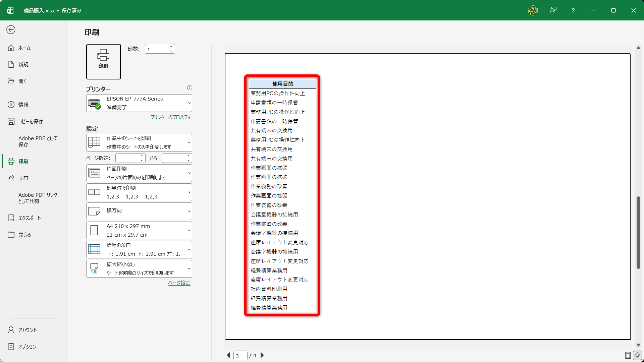
Task: Open the ページ設定 link
Action: [x=179, y=283]
